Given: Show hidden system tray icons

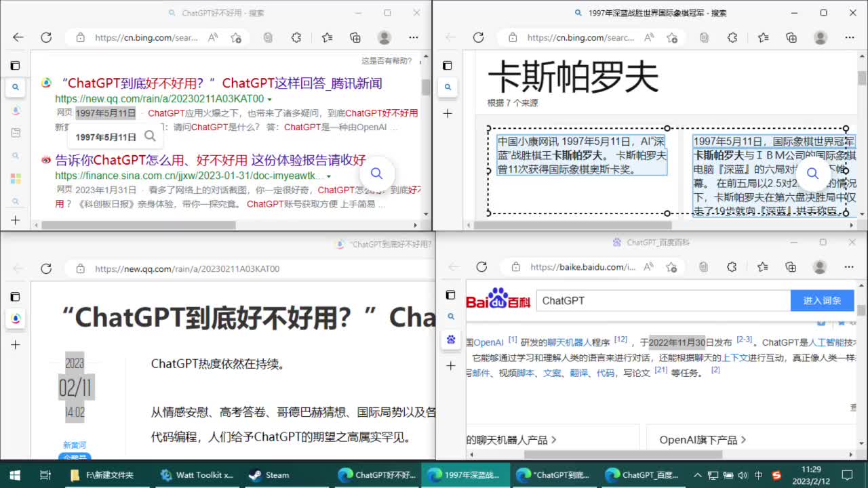Looking at the screenshot, I should [698, 475].
